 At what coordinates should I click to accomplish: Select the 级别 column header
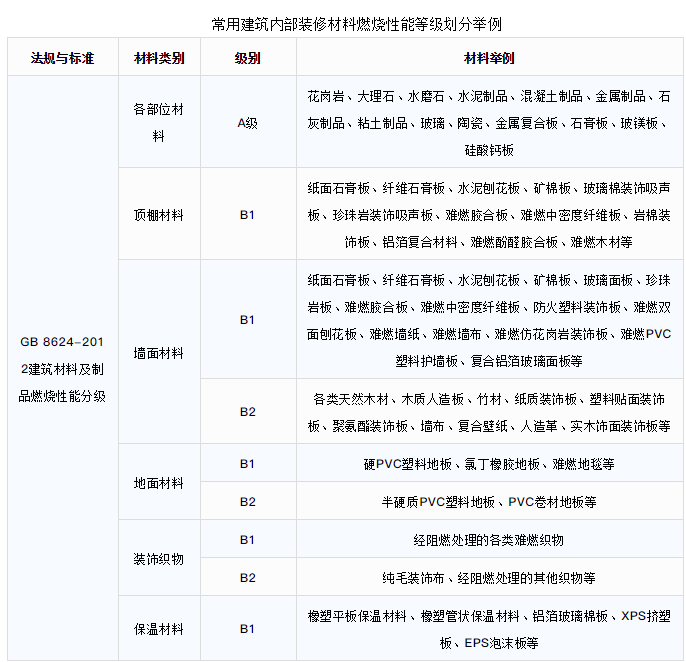coord(247,59)
